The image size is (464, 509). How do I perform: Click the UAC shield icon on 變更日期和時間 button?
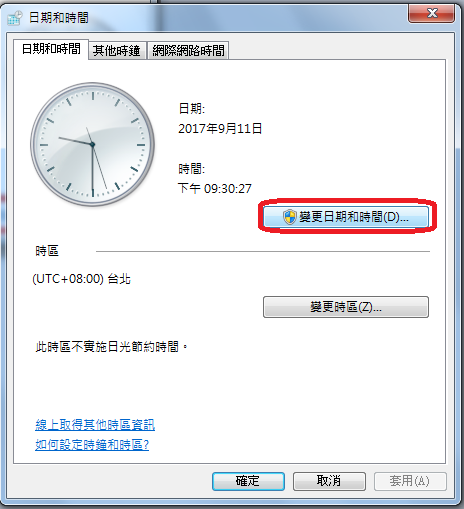290,217
